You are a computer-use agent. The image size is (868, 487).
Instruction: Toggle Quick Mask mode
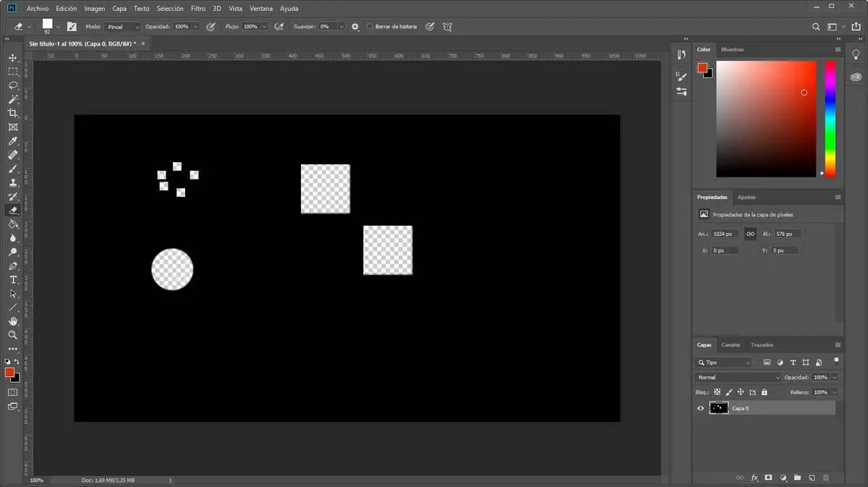coord(12,392)
